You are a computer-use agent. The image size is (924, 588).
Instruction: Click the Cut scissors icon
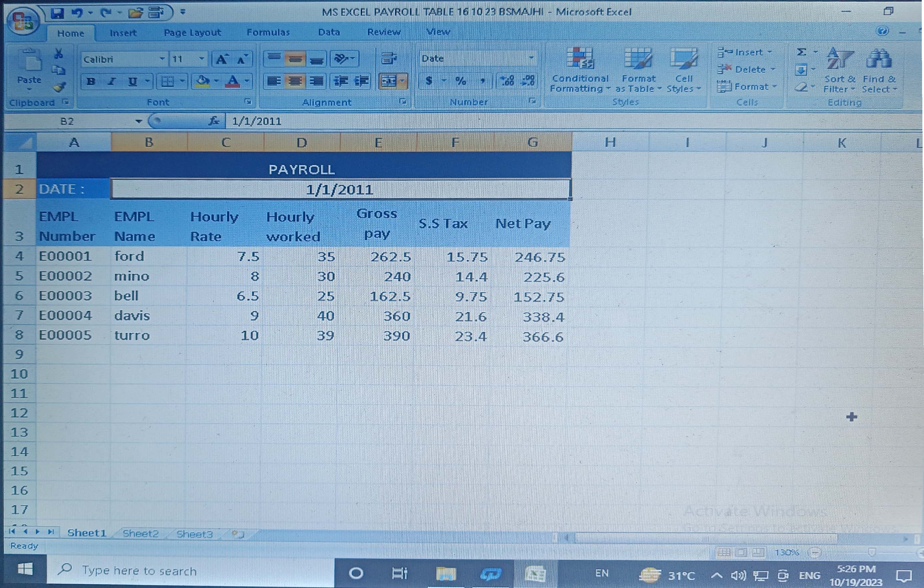(59, 54)
